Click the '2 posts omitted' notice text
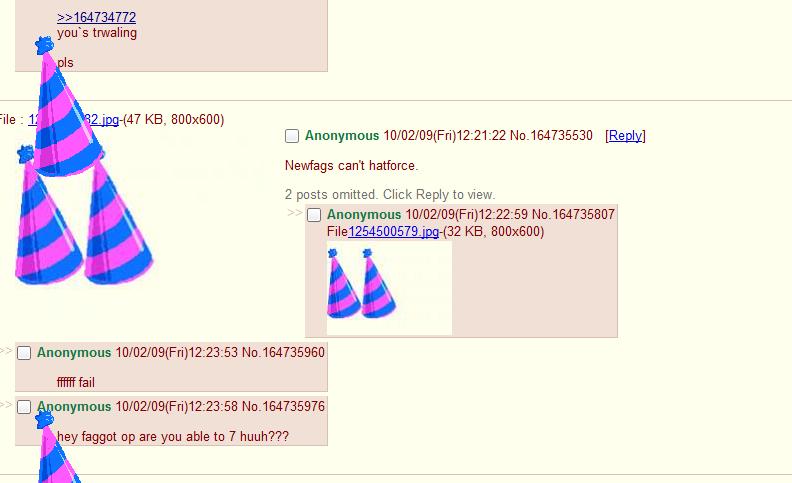The width and height of the screenshot is (792, 483). [390, 195]
